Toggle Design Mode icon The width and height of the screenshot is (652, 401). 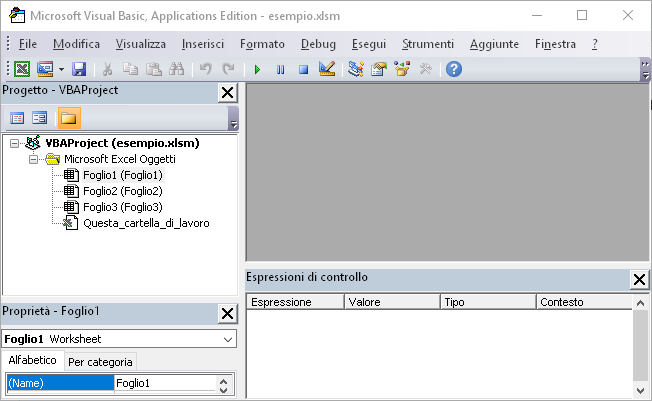[327, 69]
